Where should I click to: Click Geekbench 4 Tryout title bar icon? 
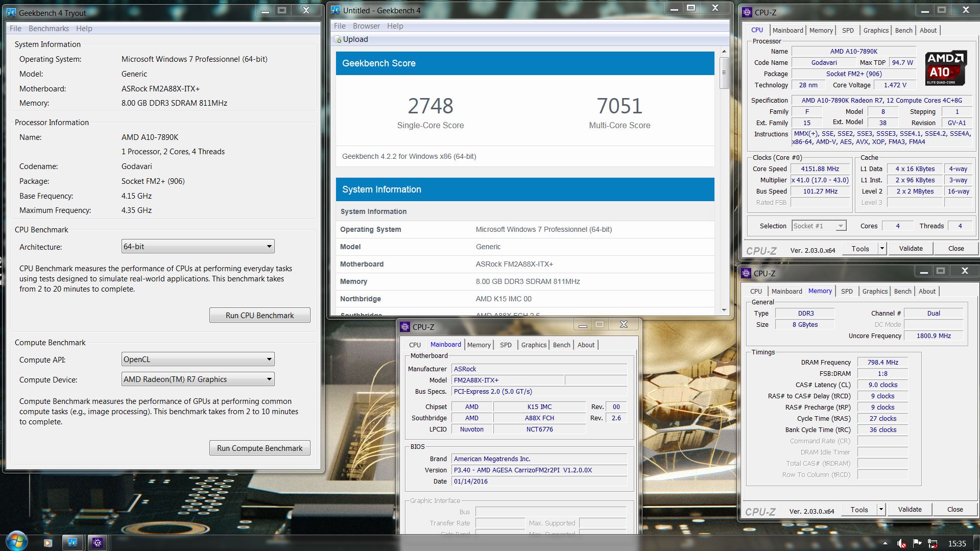tap(12, 13)
